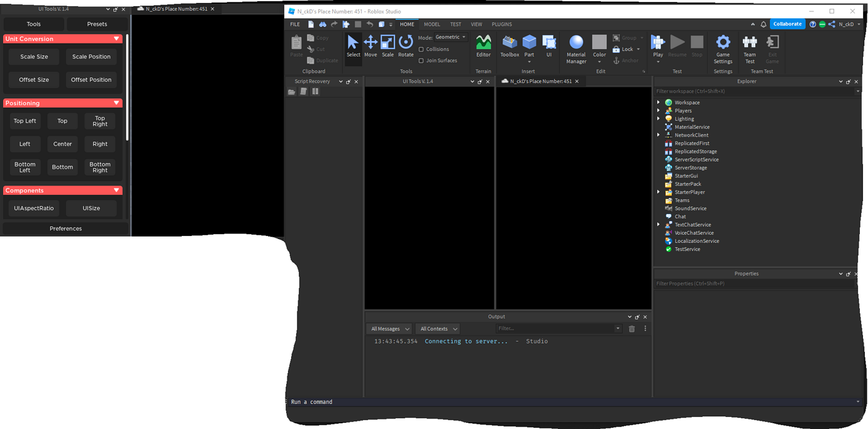Insert a Part using the cube icon
Image resolution: width=868 pixels, height=429 pixels.
pyautogui.click(x=529, y=42)
